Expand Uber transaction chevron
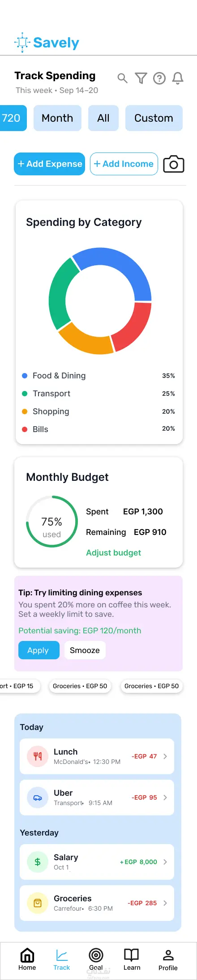This screenshot has height=980, width=197. coord(165,798)
